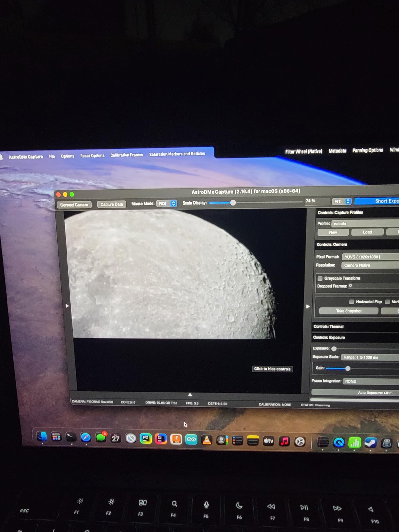
Task: Open Safari from the dock
Action: 86,437
